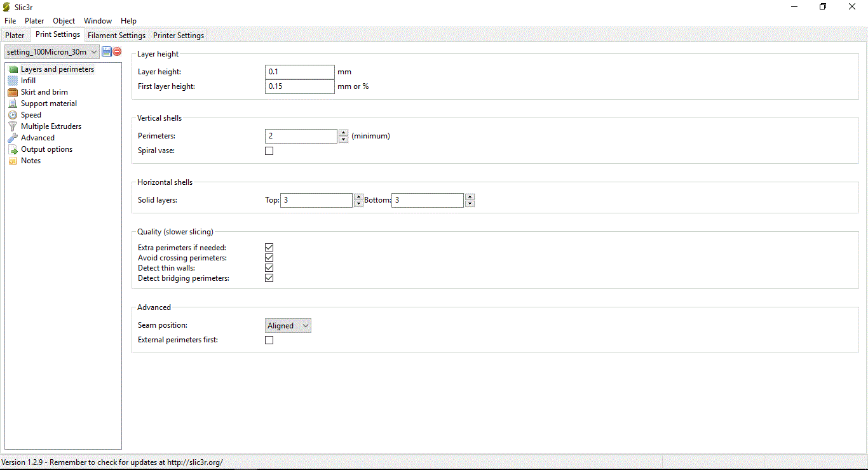Click the "Seam position:" label
Viewport: 868px width, 470px height.
163,325
